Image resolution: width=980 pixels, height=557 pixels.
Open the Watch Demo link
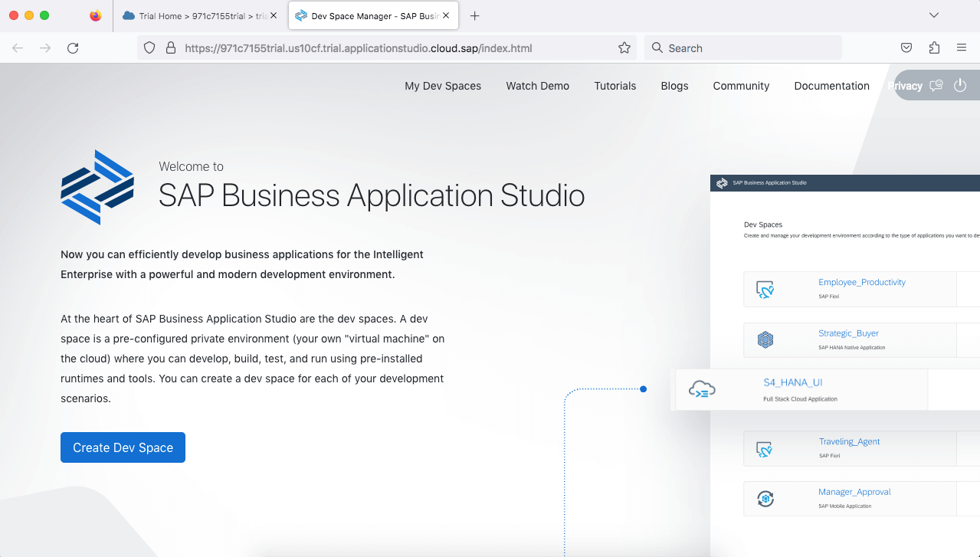(538, 86)
